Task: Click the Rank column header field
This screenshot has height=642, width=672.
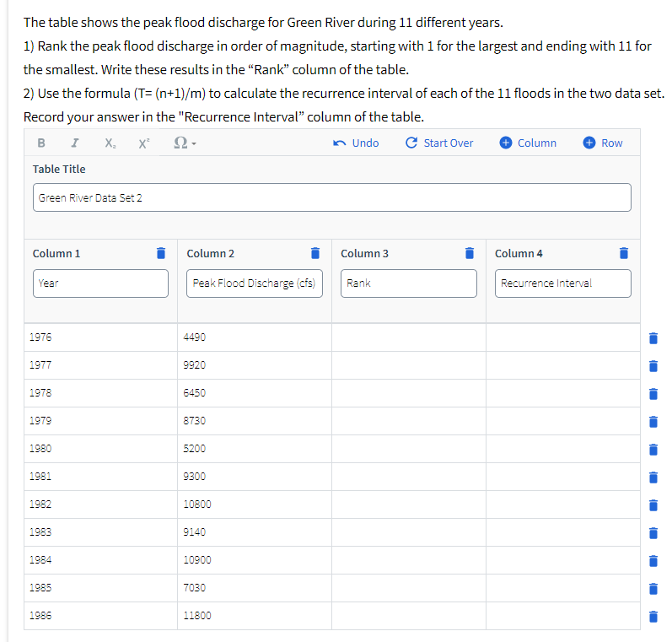Action: click(408, 283)
